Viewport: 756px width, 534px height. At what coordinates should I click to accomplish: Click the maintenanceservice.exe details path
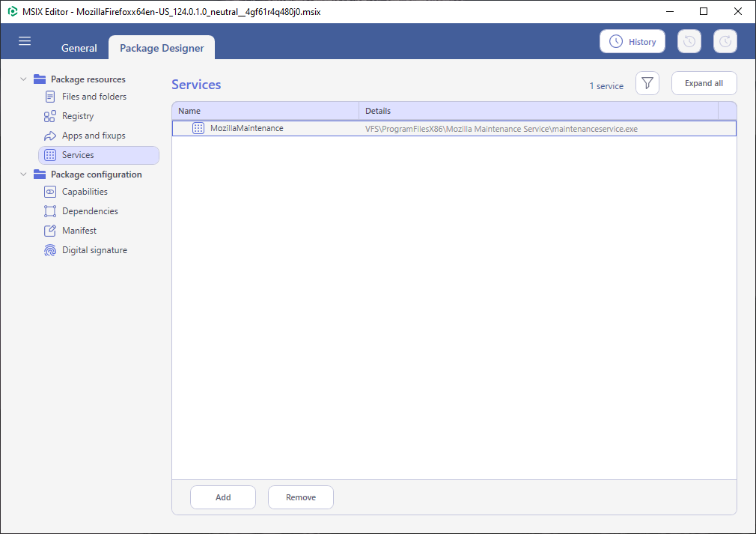tap(501, 129)
